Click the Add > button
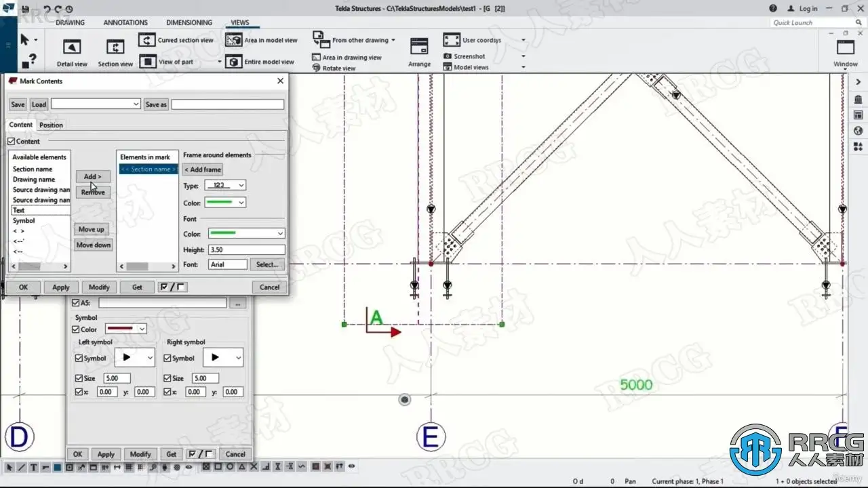This screenshot has width=868, height=488. tap(92, 176)
